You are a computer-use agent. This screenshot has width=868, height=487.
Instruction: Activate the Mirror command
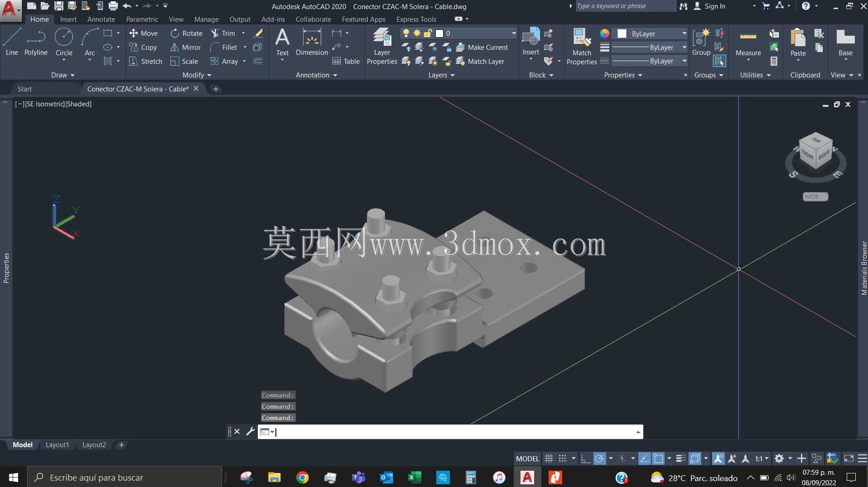point(186,47)
